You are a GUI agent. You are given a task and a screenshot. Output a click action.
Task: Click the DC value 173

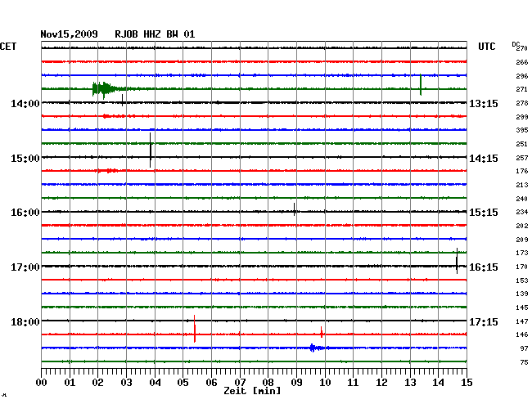tap(522, 253)
